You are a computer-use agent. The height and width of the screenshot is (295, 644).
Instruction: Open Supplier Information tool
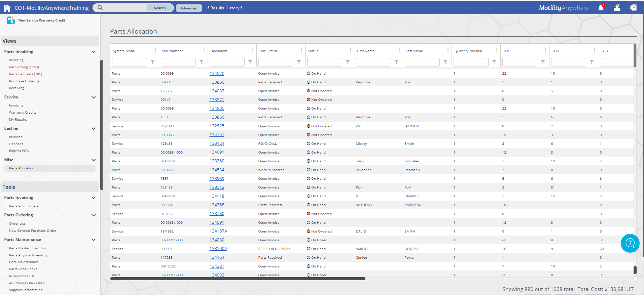[x=26, y=290]
